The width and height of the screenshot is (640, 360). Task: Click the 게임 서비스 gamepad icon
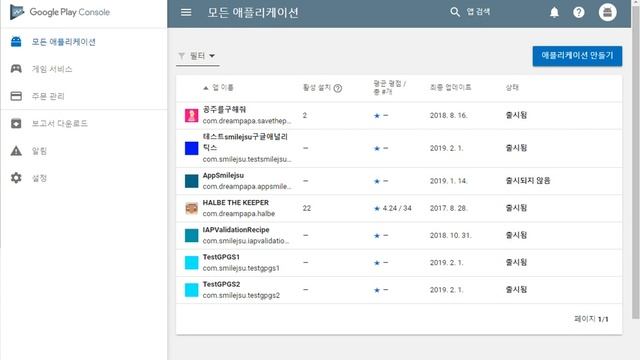point(16,69)
